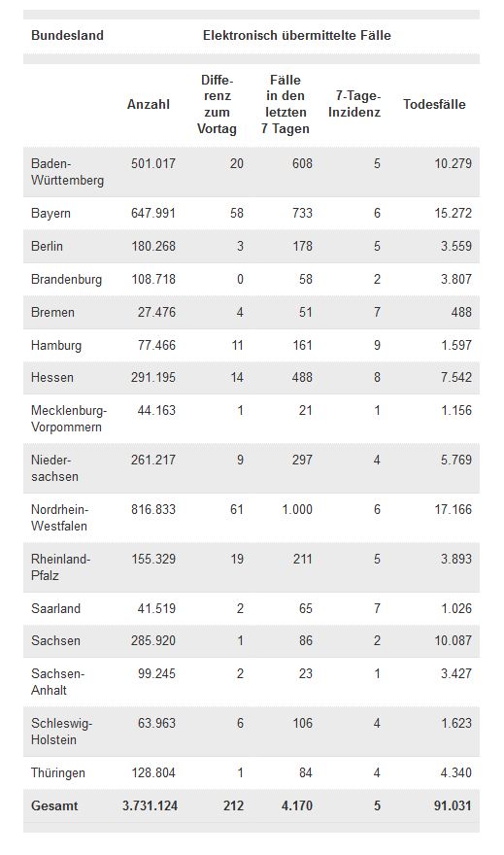Select the Hamburg row label
This screenshot has width=504, height=855.
click(x=56, y=346)
